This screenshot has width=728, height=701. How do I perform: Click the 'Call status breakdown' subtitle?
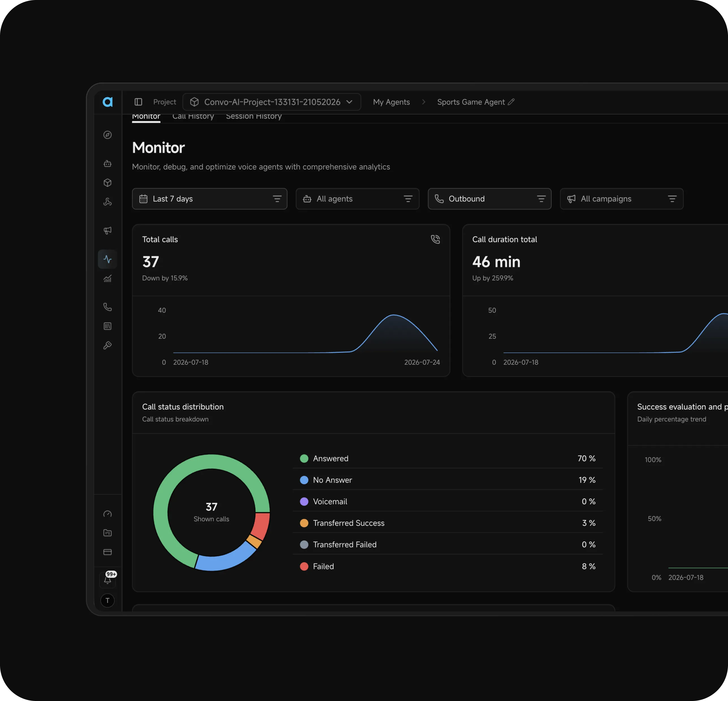pyautogui.click(x=175, y=419)
